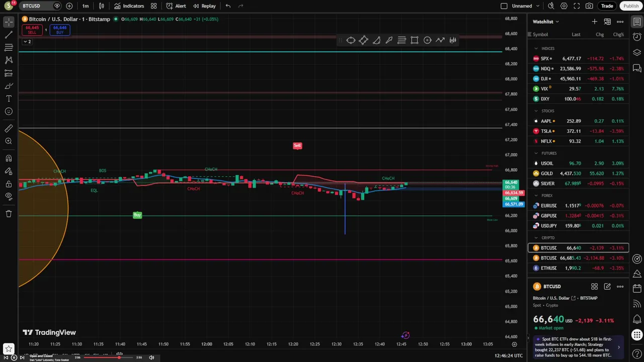The image size is (644, 362).
Task: Click the Publish button
Action: pos(631,6)
